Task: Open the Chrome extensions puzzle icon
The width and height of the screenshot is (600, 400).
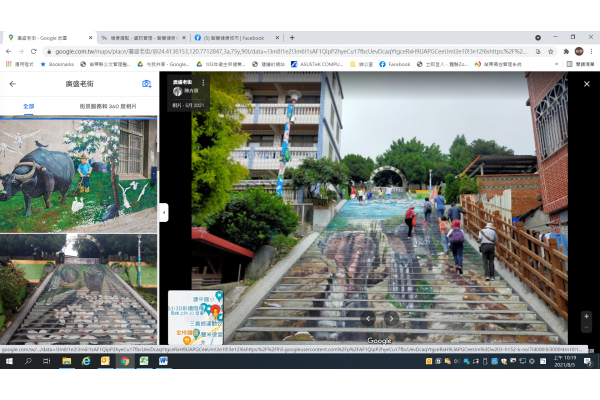Action: click(x=566, y=51)
